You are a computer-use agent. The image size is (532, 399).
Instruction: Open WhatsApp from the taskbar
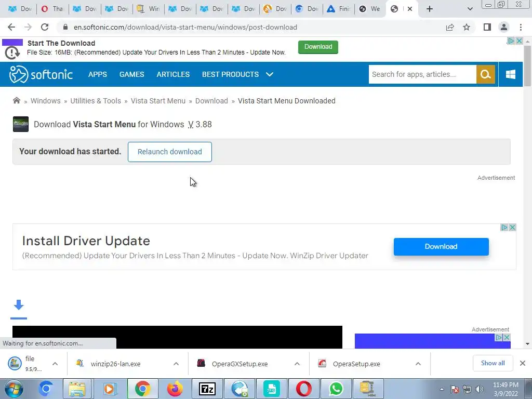pos(336,389)
